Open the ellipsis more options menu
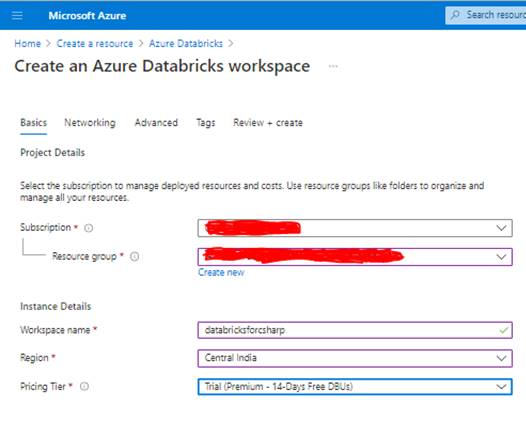Image resolution: width=526 pixels, height=437 pixels. coord(333,66)
